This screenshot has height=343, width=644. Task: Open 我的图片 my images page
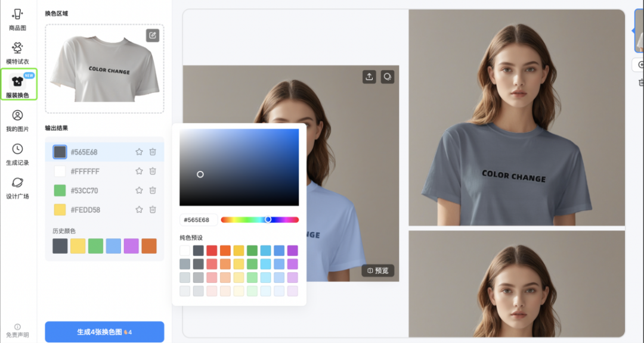[17, 120]
